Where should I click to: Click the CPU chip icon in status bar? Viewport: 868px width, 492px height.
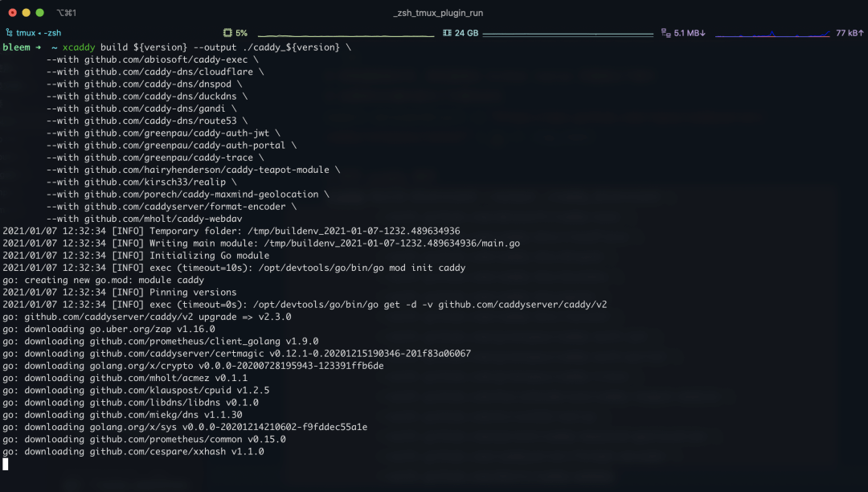(227, 33)
